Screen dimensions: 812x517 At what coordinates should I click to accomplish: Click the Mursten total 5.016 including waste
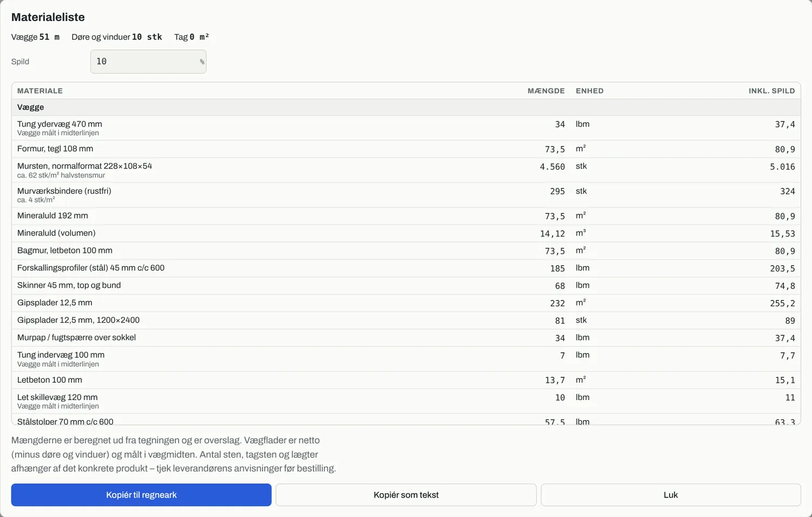[782, 167]
